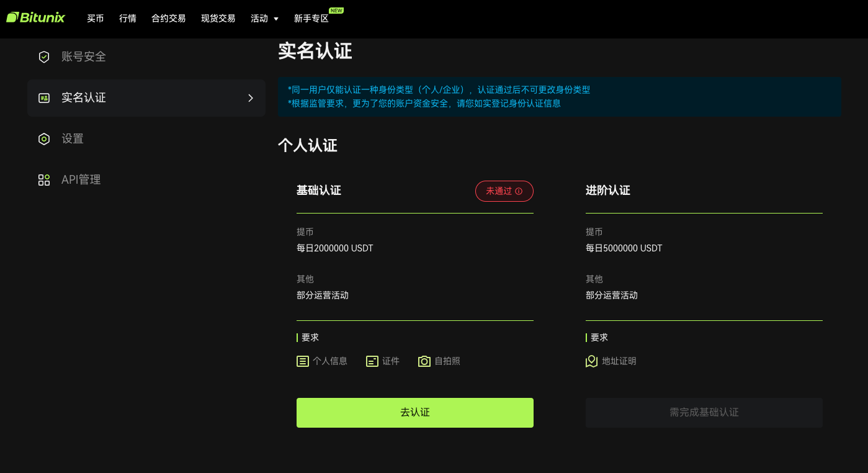Select 设置 in sidebar
Image resolution: width=868 pixels, height=473 pixels.
(x=146, y=139)
